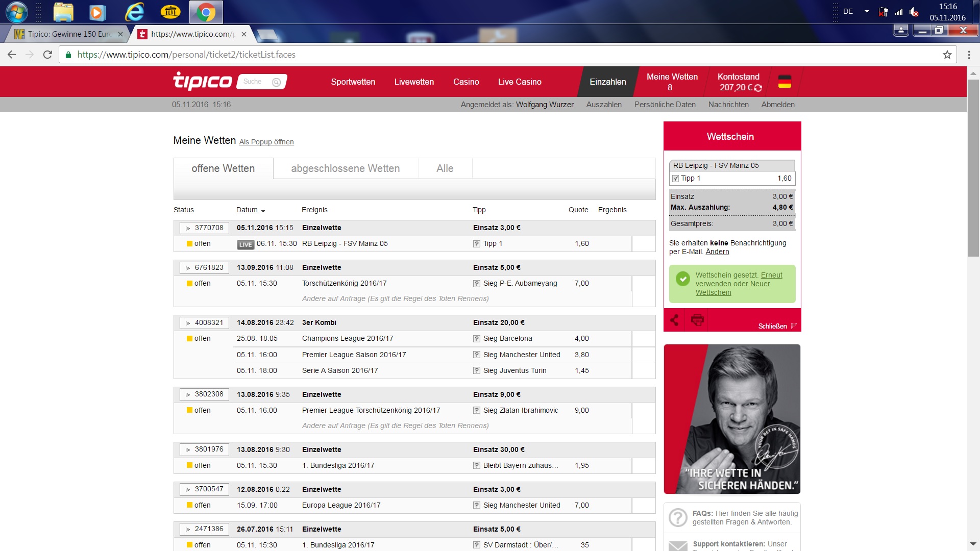Click the page vertical scrollbar
Screen dimensions: 980x551
point(973,168)
